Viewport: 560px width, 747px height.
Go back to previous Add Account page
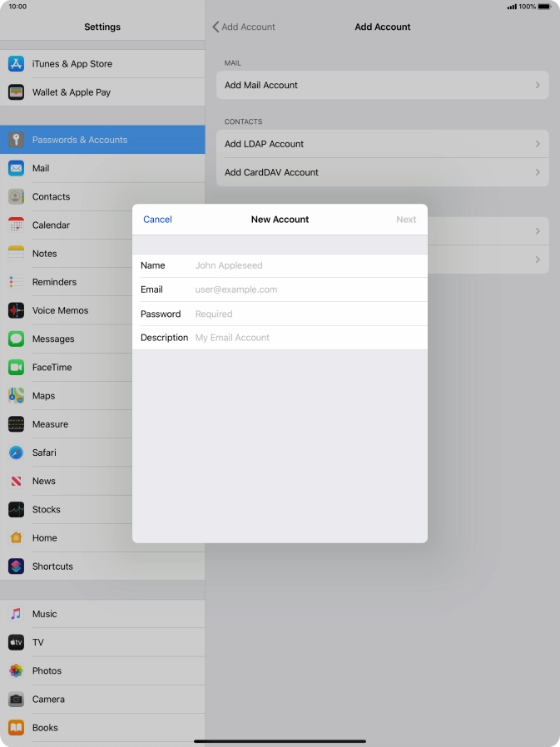[x=244, y=27]
